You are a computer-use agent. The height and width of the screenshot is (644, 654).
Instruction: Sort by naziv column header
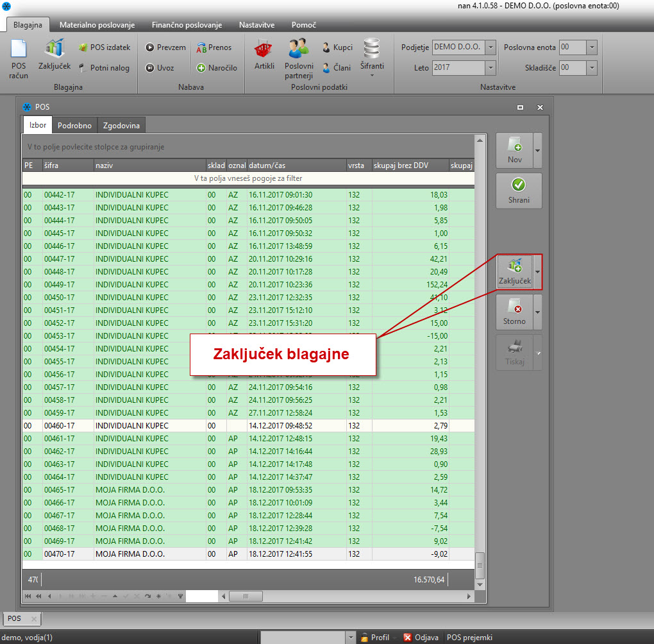pos(150,165)
